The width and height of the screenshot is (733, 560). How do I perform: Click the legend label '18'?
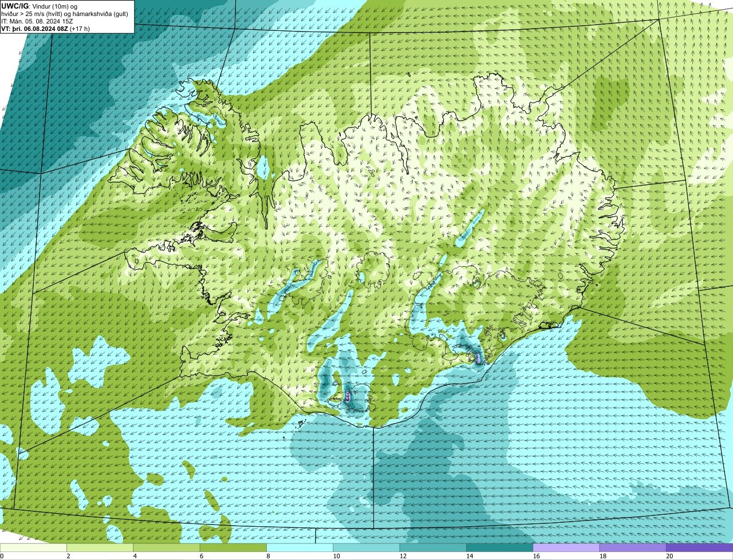click(x=603, y=556)
